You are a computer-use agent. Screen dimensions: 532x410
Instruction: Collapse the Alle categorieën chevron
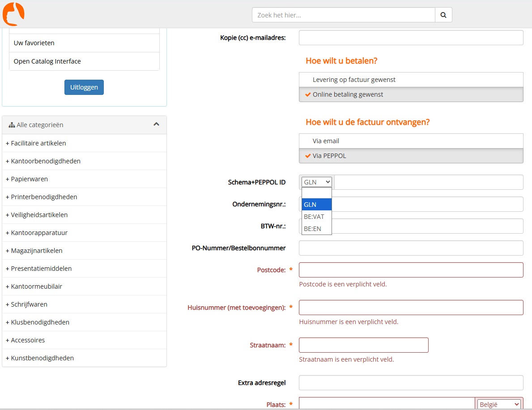pyautogui.click(x=156, y=124)
